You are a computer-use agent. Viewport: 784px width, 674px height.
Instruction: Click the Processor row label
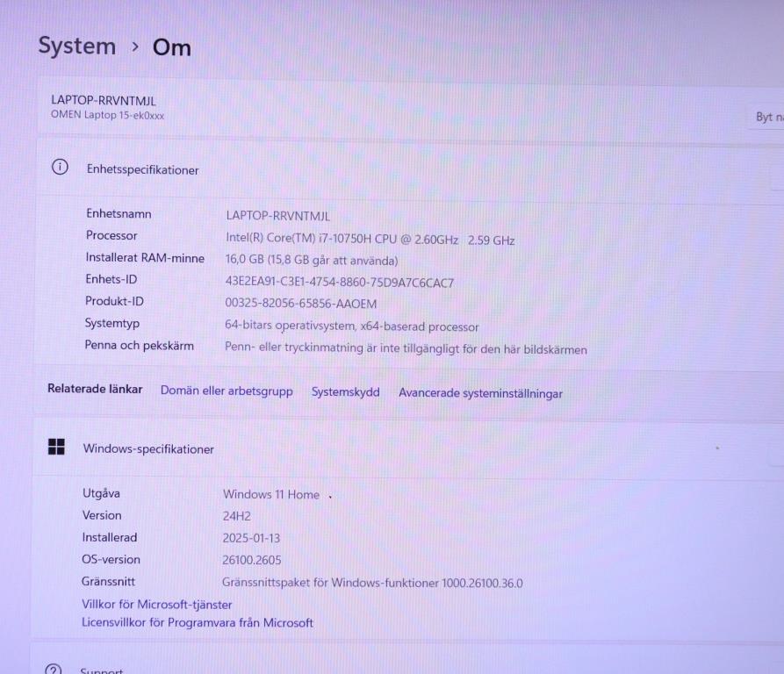point(111,235)
